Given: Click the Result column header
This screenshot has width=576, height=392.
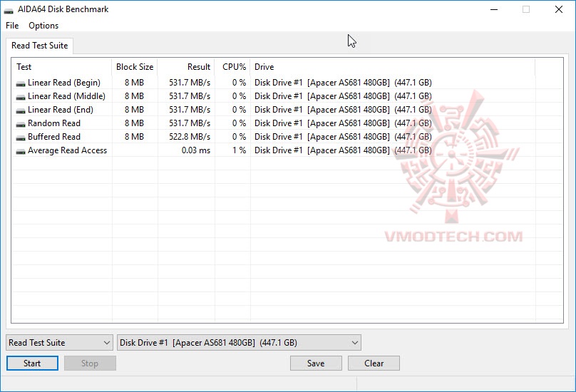Looking at the screenshot, I should [x=186, y=67].
